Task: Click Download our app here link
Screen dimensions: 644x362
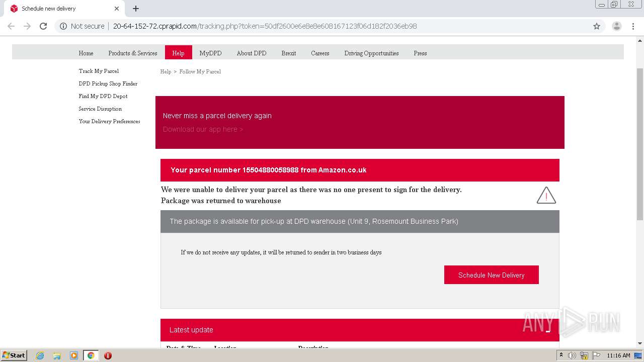Action: coord(203,129)
